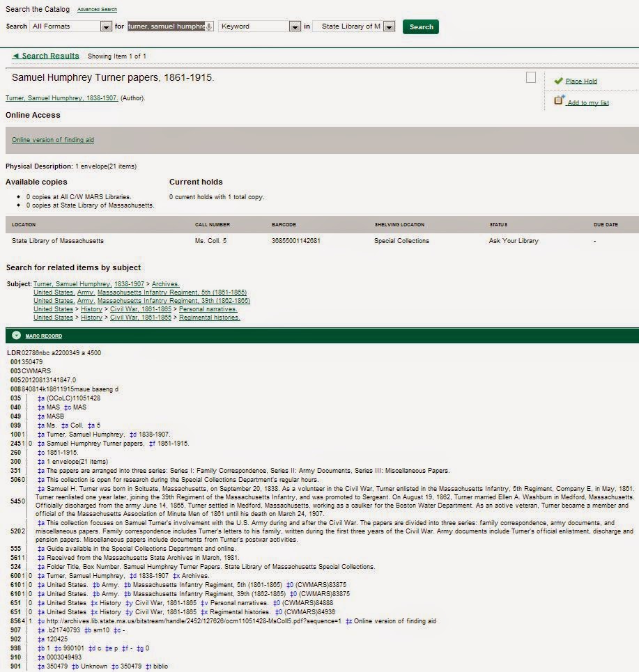Open the Keyword search type dropdown
This screenshot has height=672, width=639.
[259, 26]
